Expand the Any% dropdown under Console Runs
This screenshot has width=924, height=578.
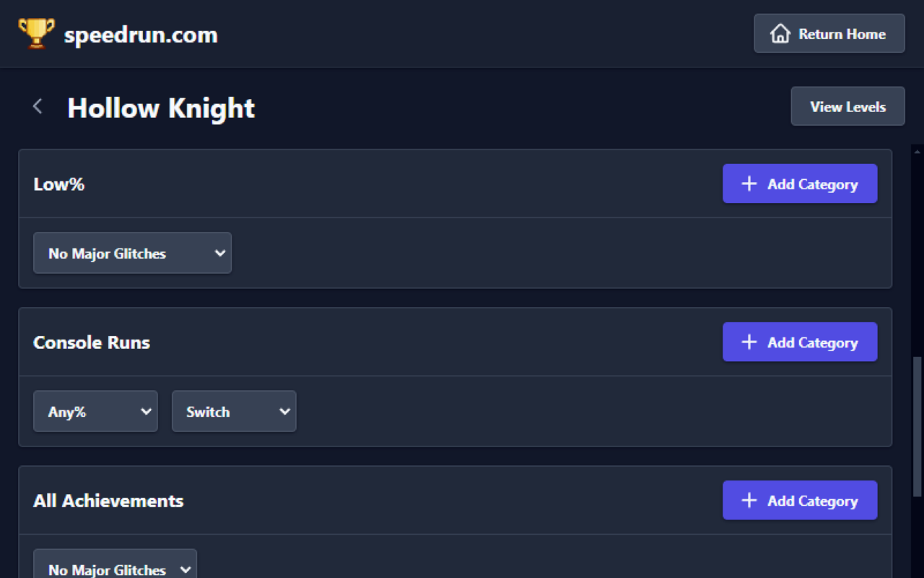(95, 411)
